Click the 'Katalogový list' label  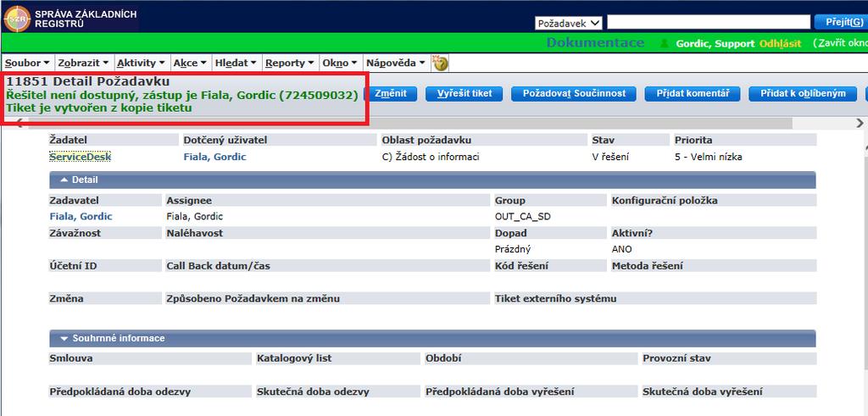coord(294,358)
